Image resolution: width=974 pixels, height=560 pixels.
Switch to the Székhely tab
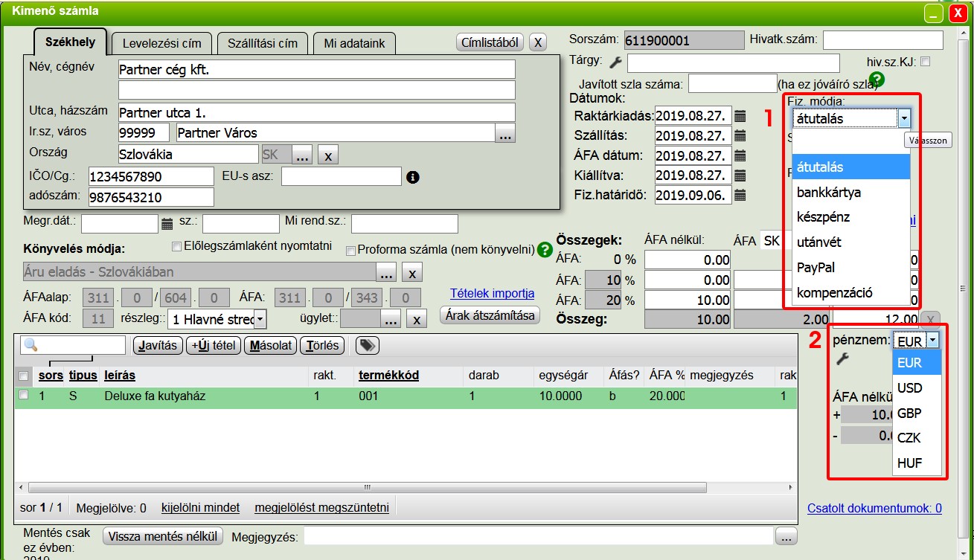click(x=70, y=42)
